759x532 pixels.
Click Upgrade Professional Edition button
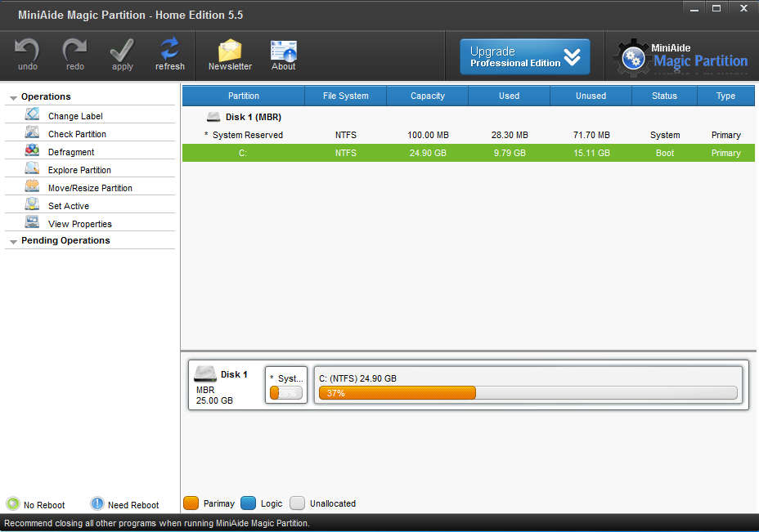[524, 56]
